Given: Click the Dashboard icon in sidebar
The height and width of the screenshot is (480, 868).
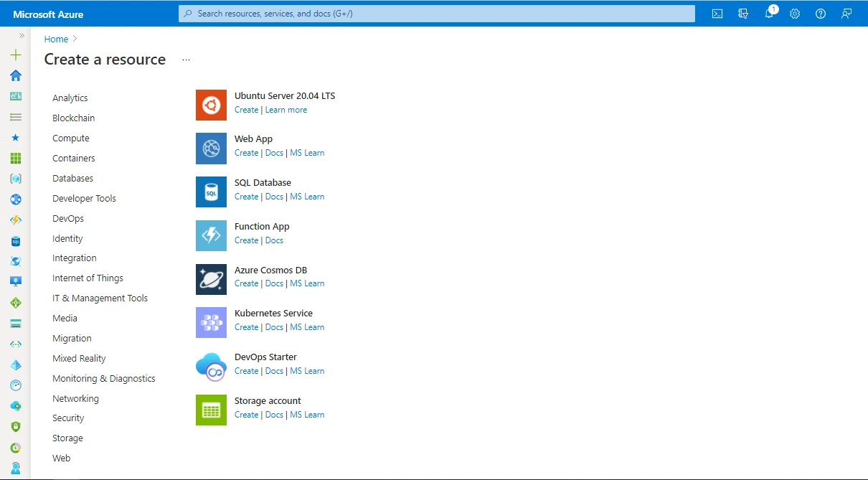Looking at the screenshot, I should 15,96.
